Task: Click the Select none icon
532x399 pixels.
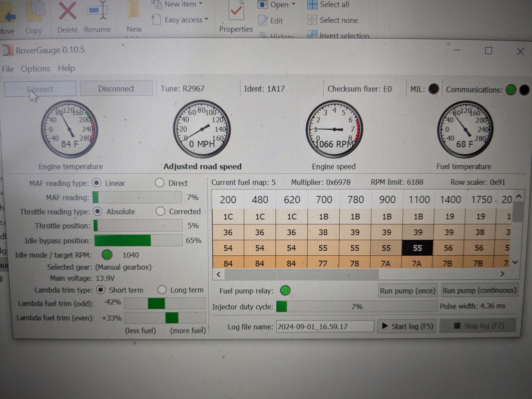Action: click(x=312, y=20)
